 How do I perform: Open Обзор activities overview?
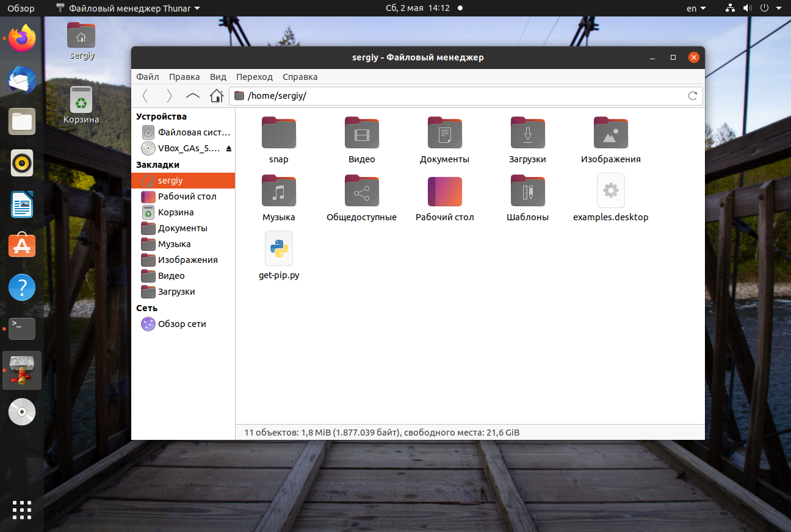[x=21, y=9]
